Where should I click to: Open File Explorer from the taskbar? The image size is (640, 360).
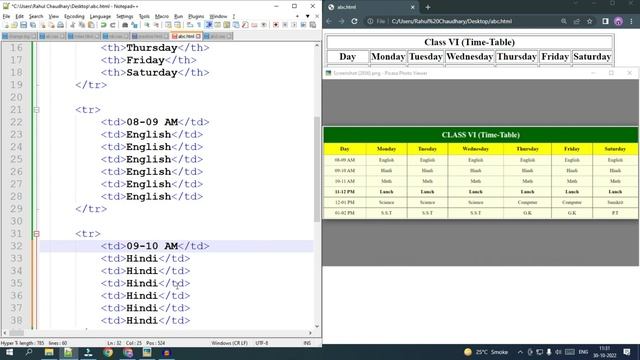[x=49, y=352]
